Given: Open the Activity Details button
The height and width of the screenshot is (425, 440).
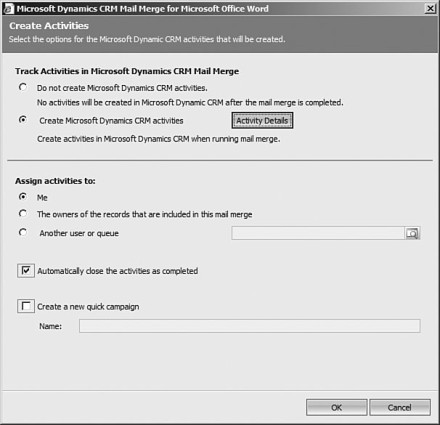Looking at the screenshot, I should (262, 121).
